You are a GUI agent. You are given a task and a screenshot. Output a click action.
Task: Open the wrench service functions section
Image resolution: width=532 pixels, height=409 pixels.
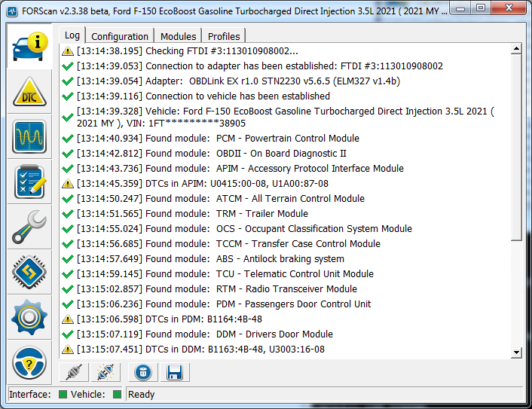pos(29,227)
